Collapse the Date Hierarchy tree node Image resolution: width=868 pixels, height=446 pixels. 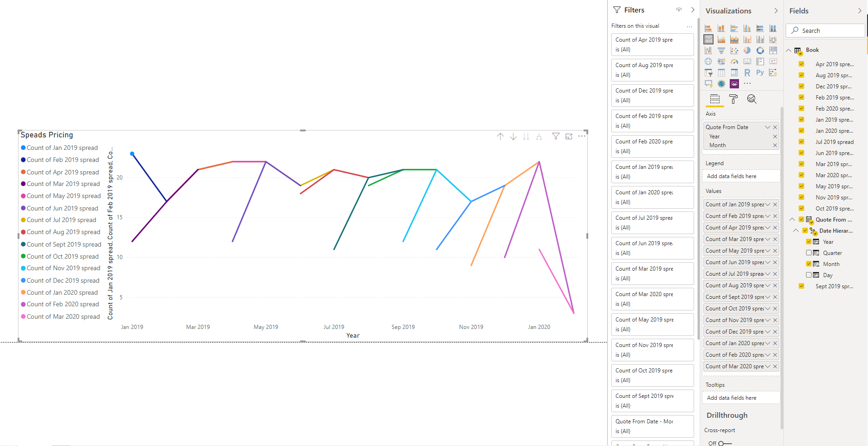pos(796,230)
